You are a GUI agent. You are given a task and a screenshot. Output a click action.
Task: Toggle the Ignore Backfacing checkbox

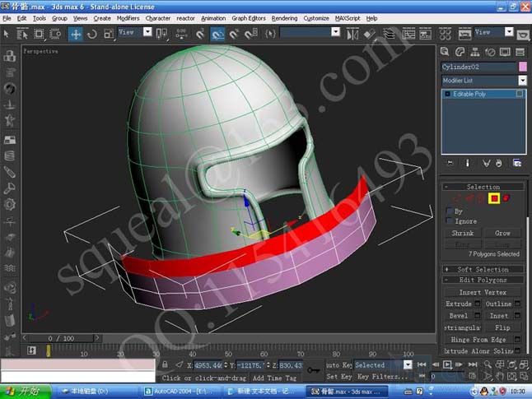pos(450,221)
